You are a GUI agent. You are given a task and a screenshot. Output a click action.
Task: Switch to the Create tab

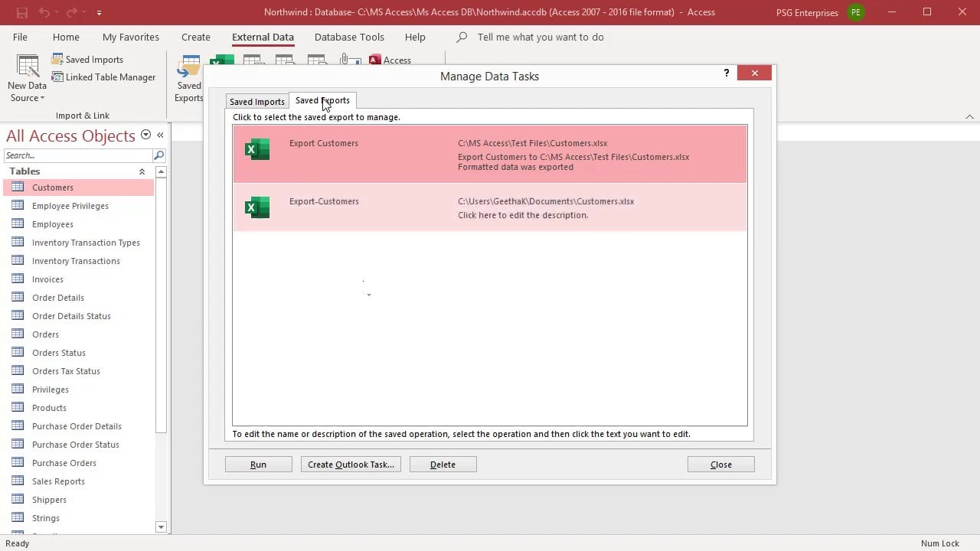pos(196,37)
